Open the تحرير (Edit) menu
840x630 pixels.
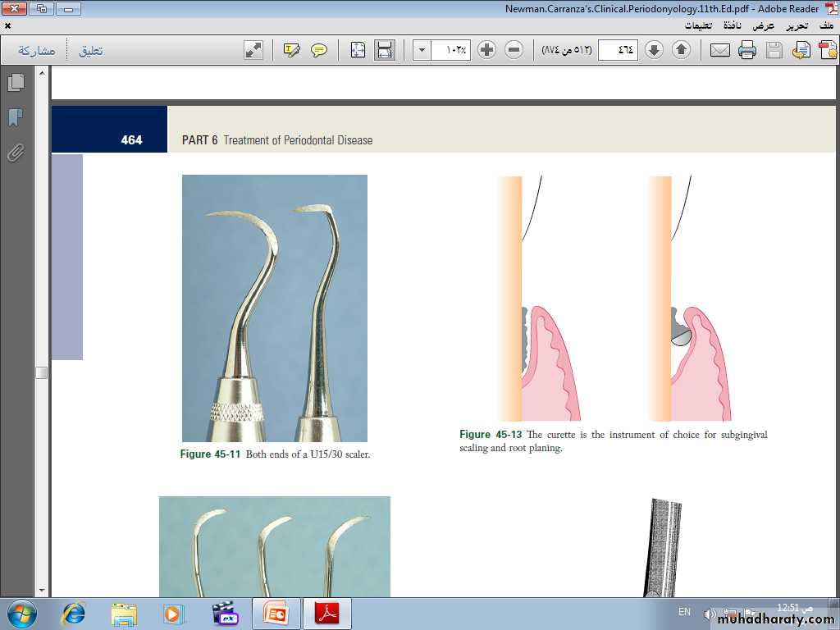(795, 25)
